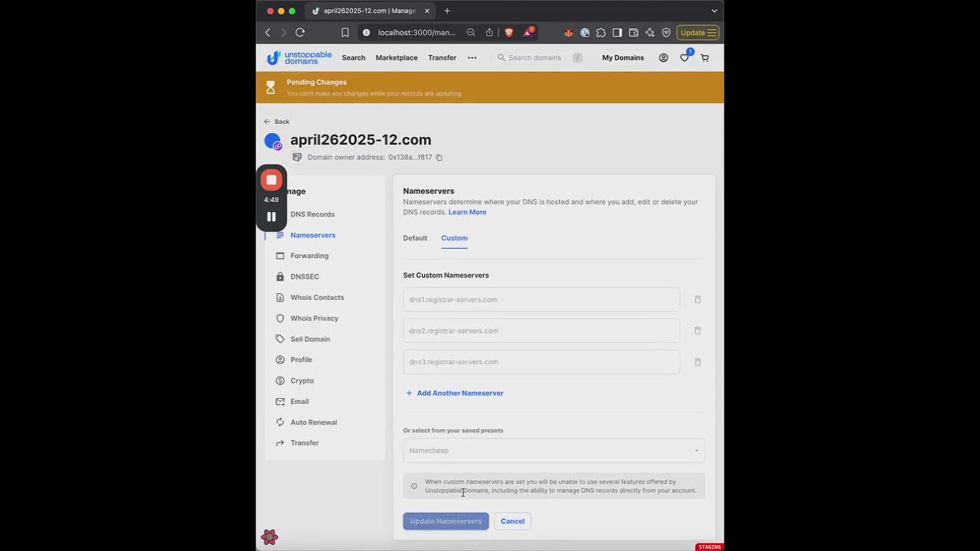980x551 pixels.
Task: Pause the screen recording
Action: click(271, 217)
